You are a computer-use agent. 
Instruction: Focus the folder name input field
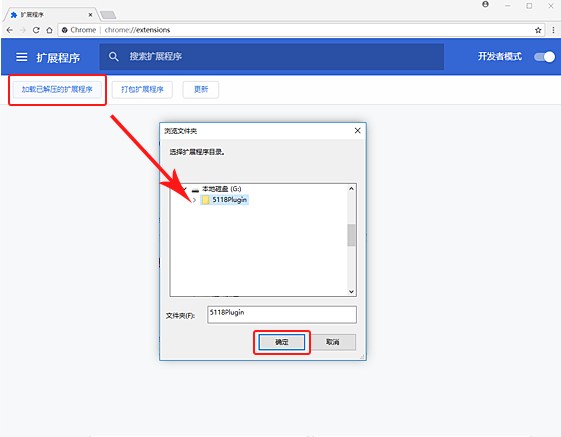tap(282, 315)
